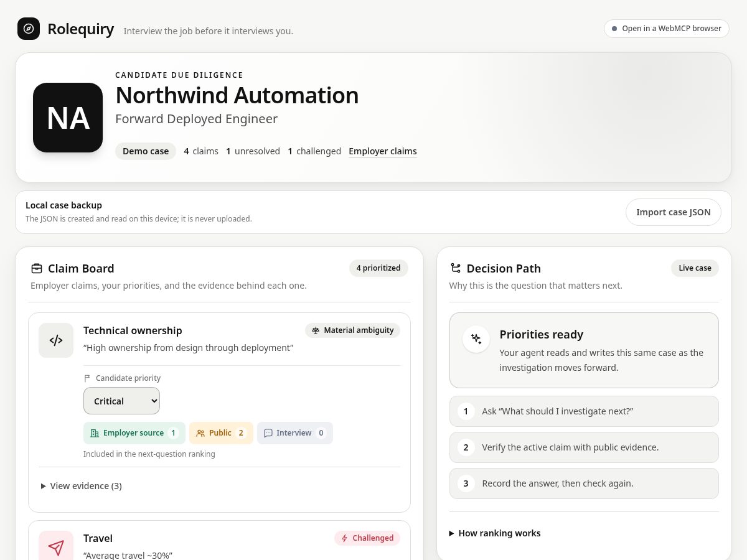Click the 'High ownership from design' quote

(x=188, y=348)
